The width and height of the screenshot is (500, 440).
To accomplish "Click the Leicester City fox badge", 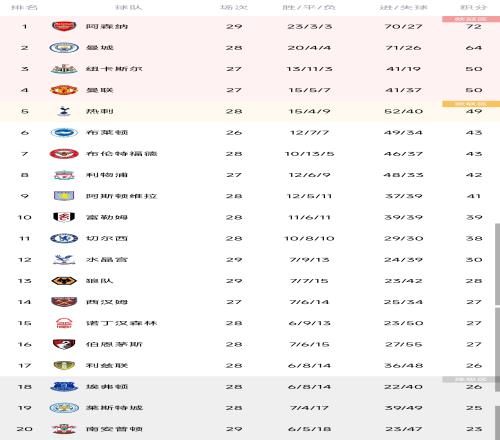I will [64, 408].
